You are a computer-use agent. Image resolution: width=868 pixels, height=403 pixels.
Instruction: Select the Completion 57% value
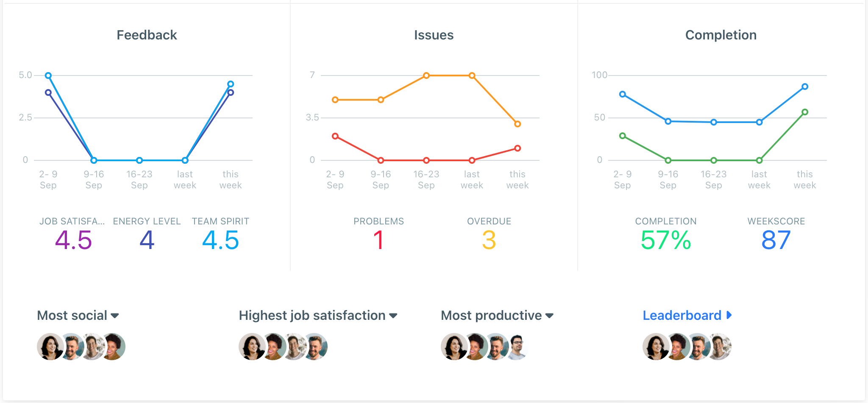(x=665, y=240)
